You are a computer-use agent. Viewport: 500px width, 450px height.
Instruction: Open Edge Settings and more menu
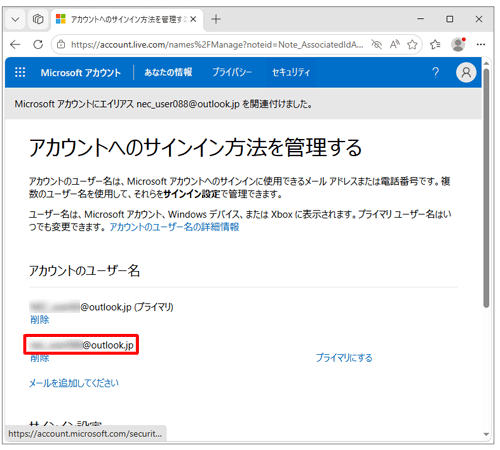coord(481,44)
